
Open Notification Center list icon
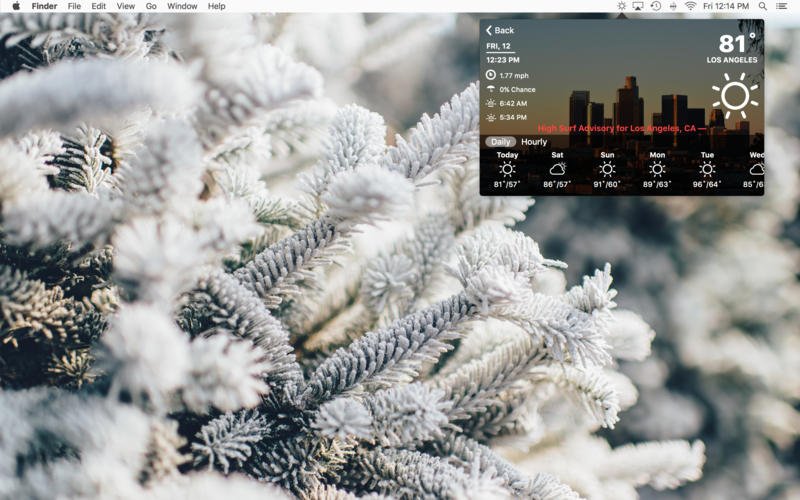(781, 6)
